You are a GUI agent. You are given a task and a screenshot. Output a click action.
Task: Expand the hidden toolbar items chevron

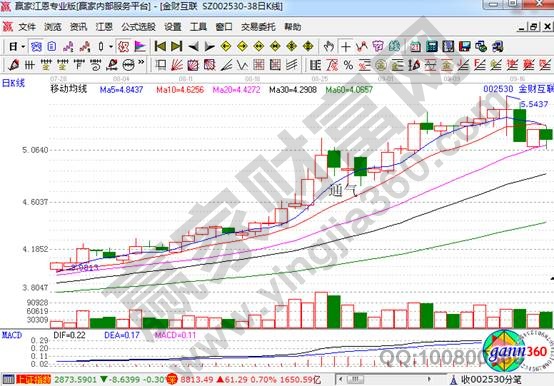click(141, 63)
